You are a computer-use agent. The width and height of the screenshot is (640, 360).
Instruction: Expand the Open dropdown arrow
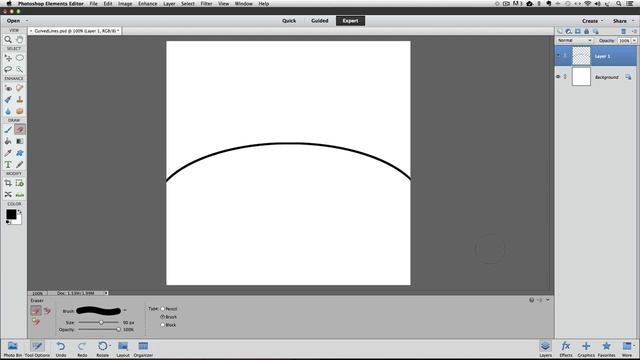click(x=27, y=21)
